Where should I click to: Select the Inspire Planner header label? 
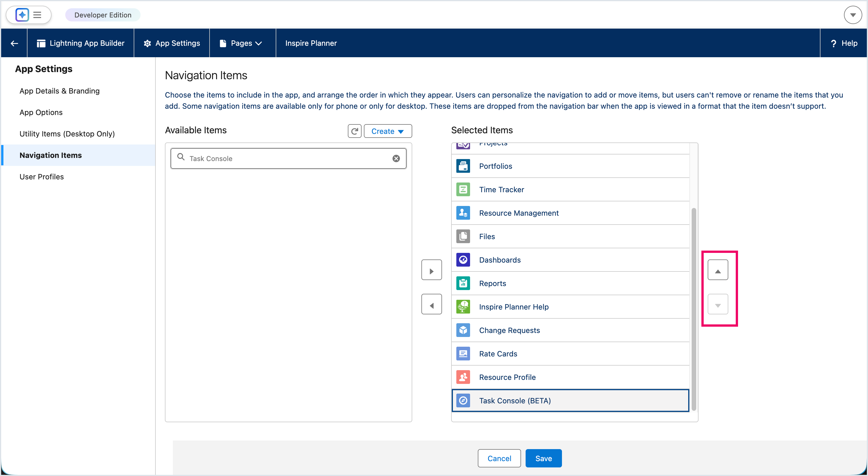pos(311,43)
